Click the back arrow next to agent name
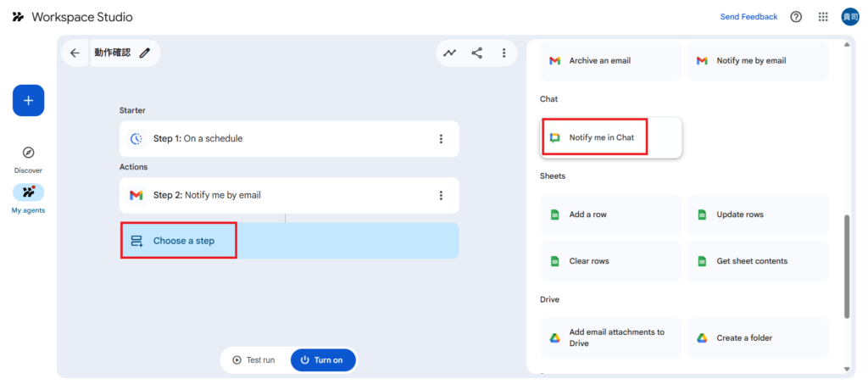Screen dimensions: 868x390 [x=75, y=53]
